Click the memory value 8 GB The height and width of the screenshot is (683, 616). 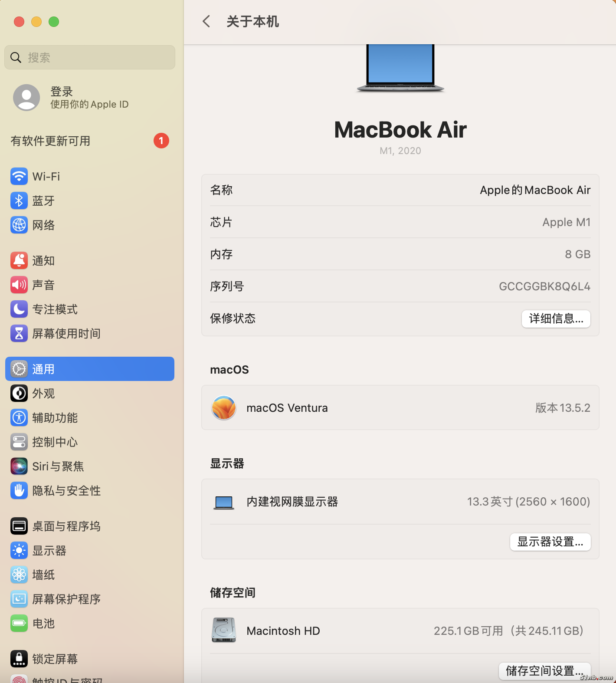578,254
